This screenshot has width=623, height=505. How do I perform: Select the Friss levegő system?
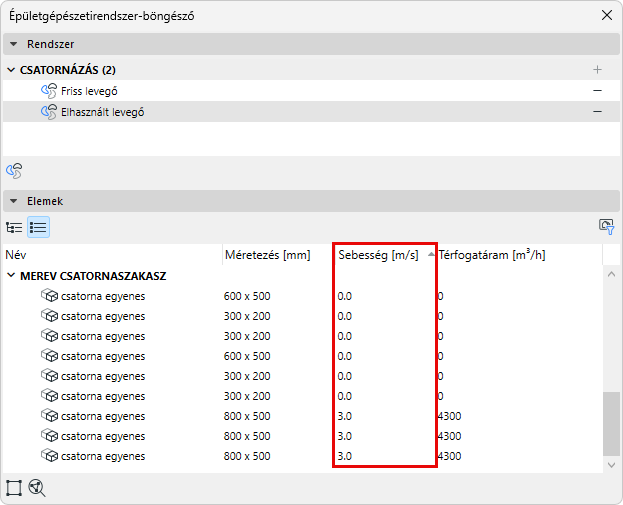coord(311,91)
